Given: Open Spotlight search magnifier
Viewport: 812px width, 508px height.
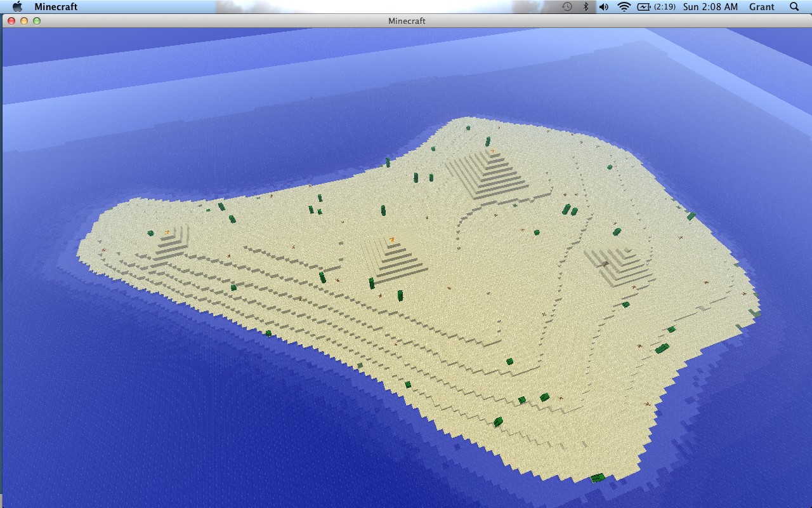Looking at the screenshot, I should tap(794, 7).
